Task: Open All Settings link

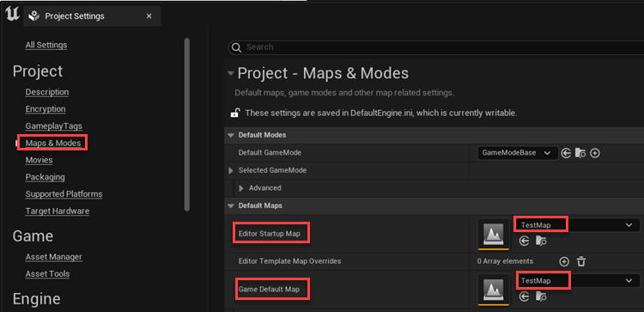Action: tap(46, 46)
